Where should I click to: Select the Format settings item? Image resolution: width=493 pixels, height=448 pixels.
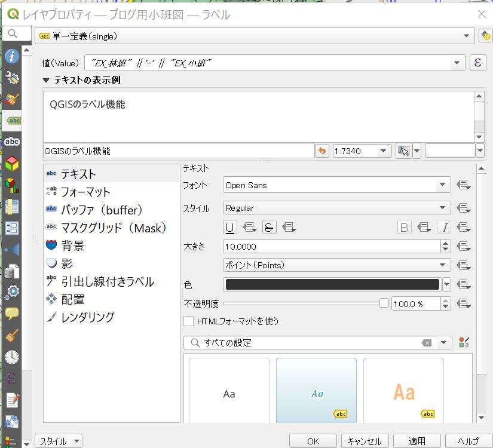(111, 192)
